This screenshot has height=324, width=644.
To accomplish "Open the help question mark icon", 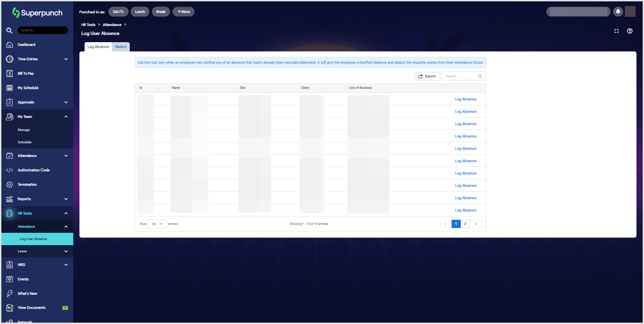I will pyautogui.click(x=630, y=31).
